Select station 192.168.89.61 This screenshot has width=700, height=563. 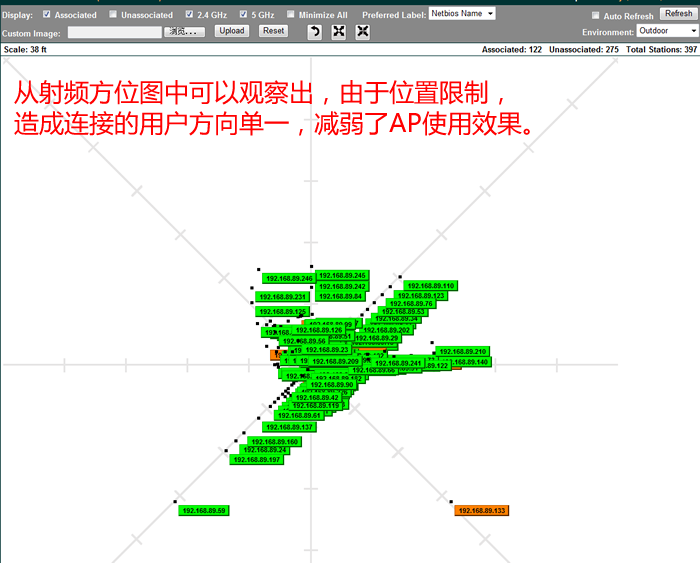299,416
